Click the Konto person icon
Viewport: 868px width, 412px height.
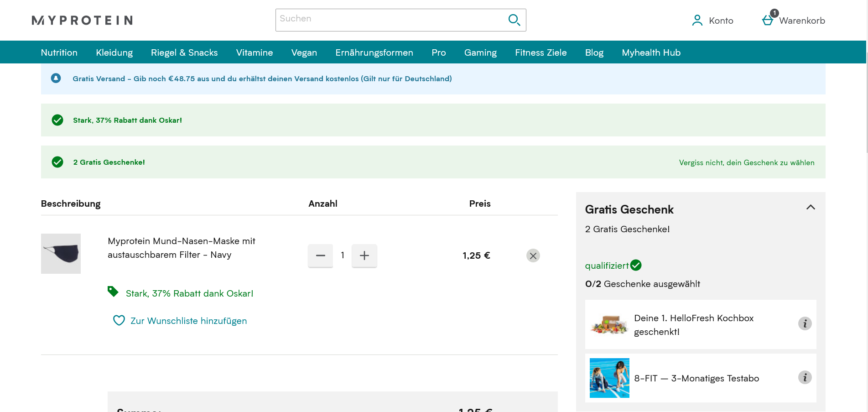(697, 21)
